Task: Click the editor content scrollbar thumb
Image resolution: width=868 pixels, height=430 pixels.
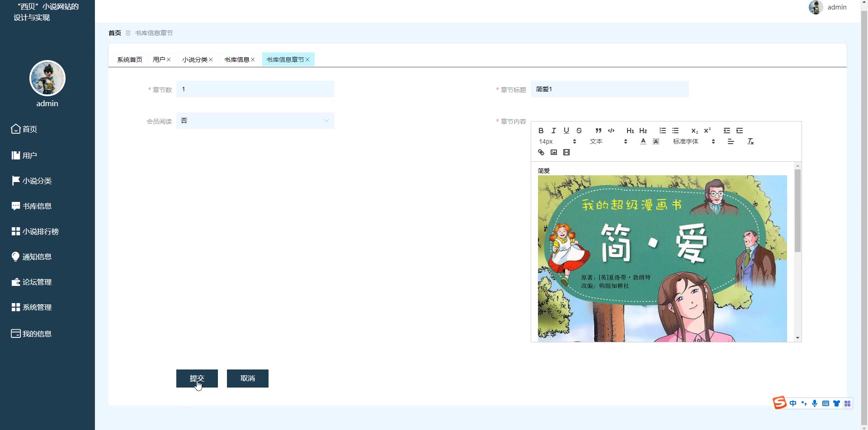Action: click(x=797, y=210)
